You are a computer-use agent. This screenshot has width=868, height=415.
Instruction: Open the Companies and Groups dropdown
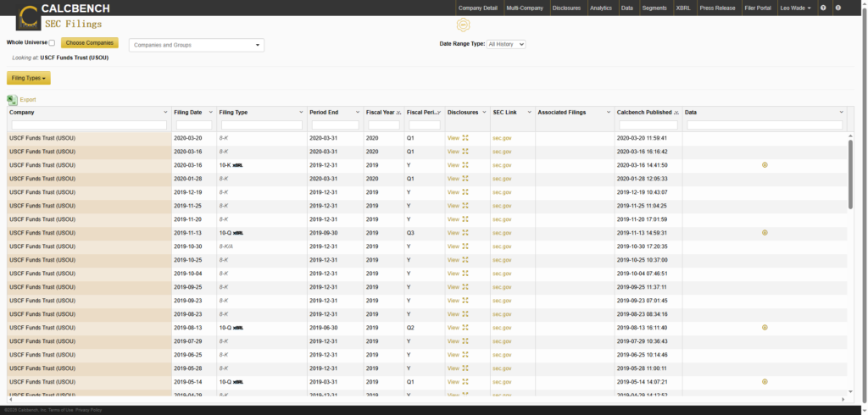coord(197,45)
